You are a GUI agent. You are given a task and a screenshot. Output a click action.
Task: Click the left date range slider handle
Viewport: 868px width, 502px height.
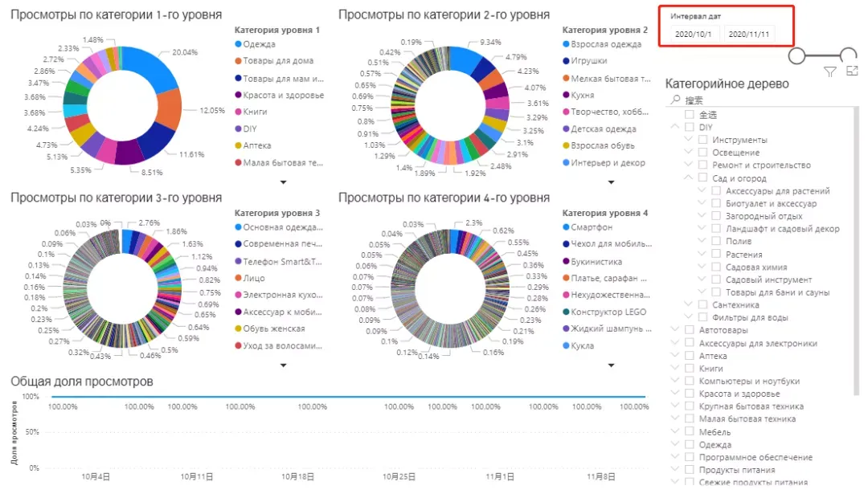point(796,55)
